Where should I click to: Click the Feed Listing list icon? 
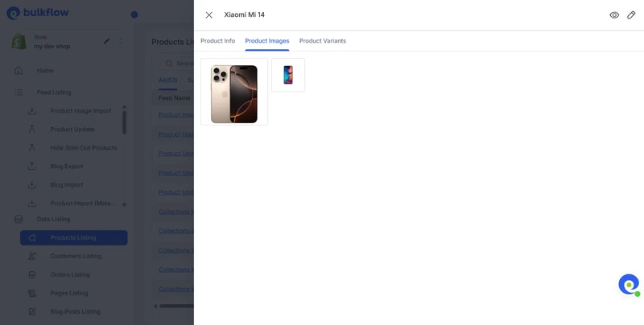(19, 93)
